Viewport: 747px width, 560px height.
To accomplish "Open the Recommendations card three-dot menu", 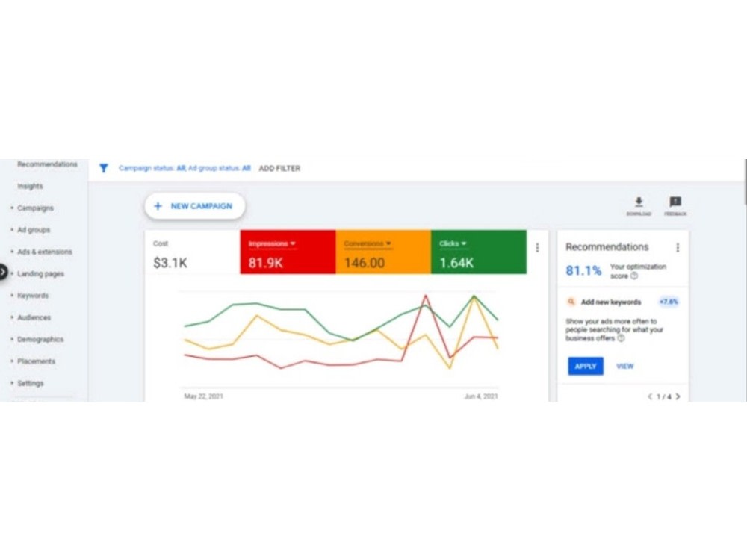I will pyautogui.click(x=678, y=248).
